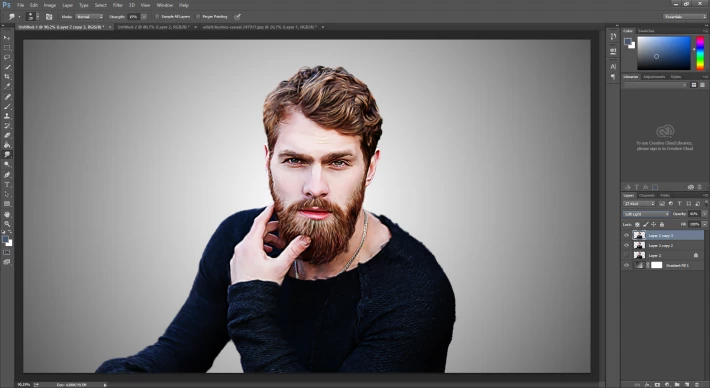Screen dimensions: 710x388
Task: Select the Hand tool
Action: point(7,215)
